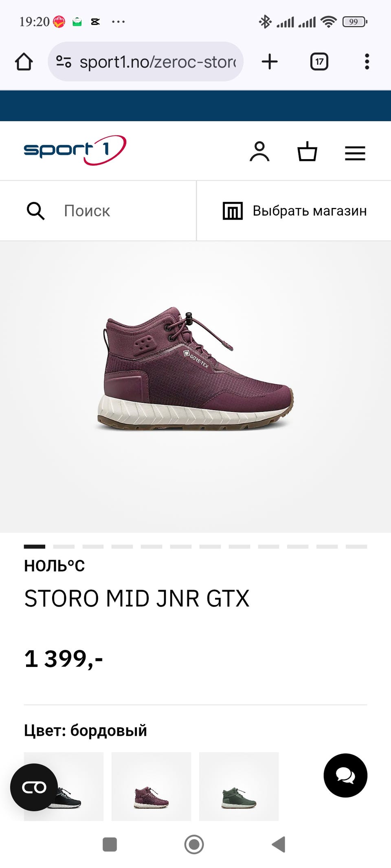Open the shopping basket icon
Screen dimensions: 391x868
pyautogui.click(x=307, y=151)
